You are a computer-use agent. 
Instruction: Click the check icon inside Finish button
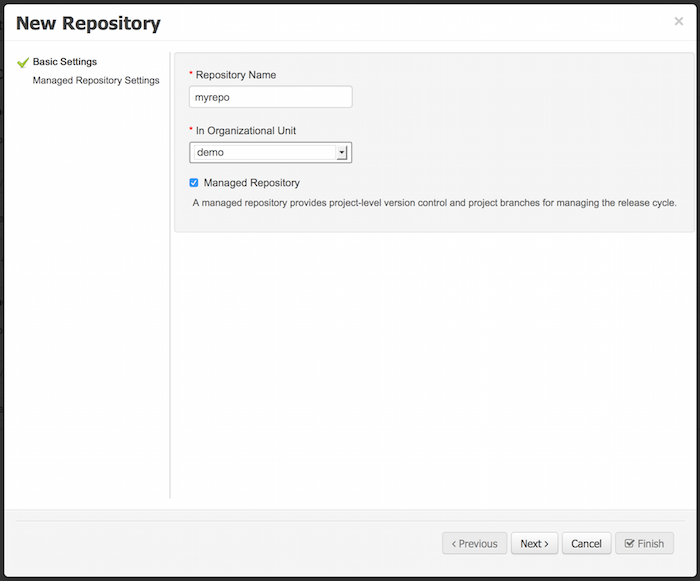coord(629,543)
